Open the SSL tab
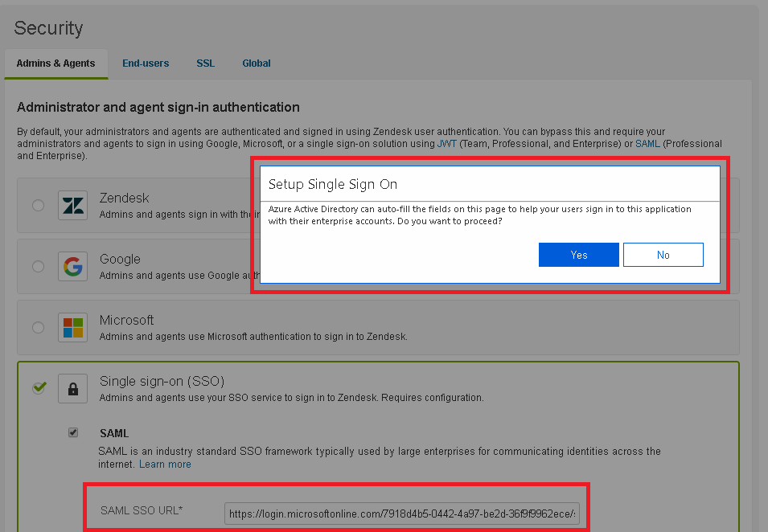The height and width of the screenshot is (532, 768). pos(205,63)
